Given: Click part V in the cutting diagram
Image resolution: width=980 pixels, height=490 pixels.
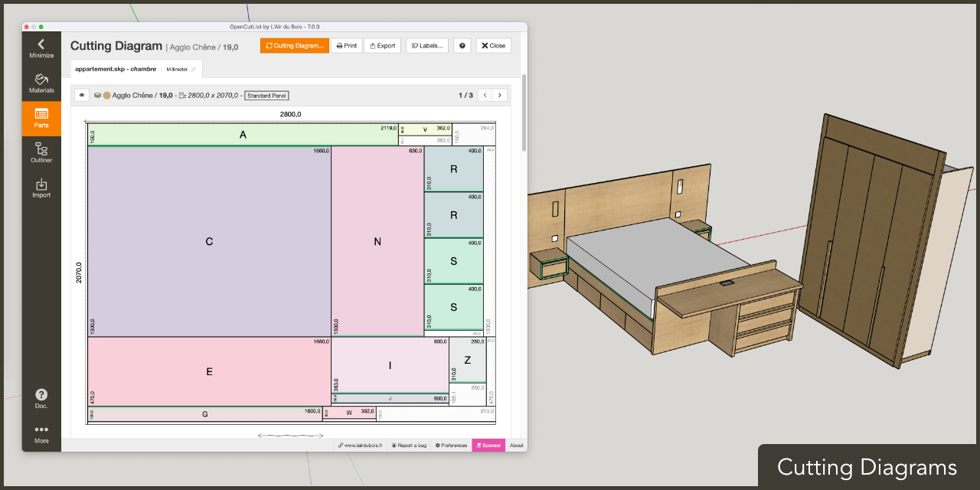Looking at the screenshot, I should click(425, 129).
